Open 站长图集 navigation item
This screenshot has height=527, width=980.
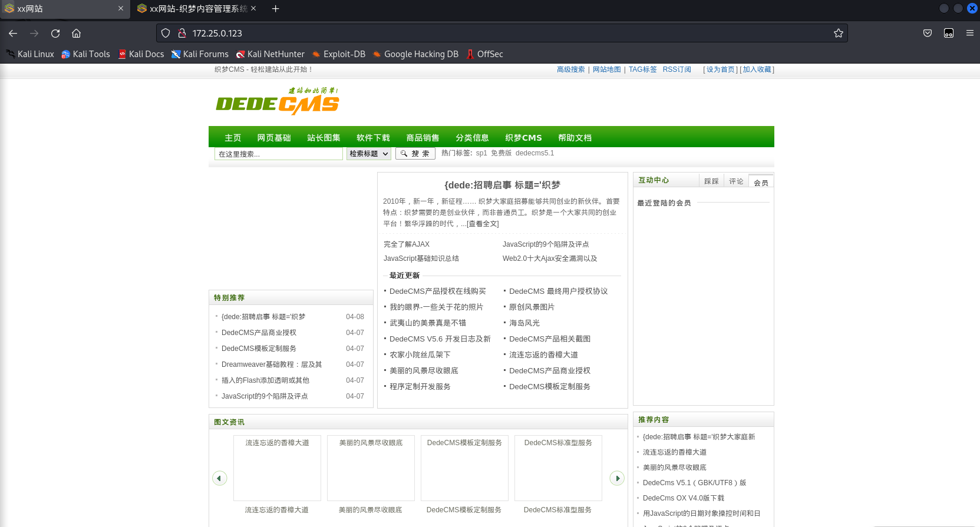pyautogui.click(x=324, y=138)
